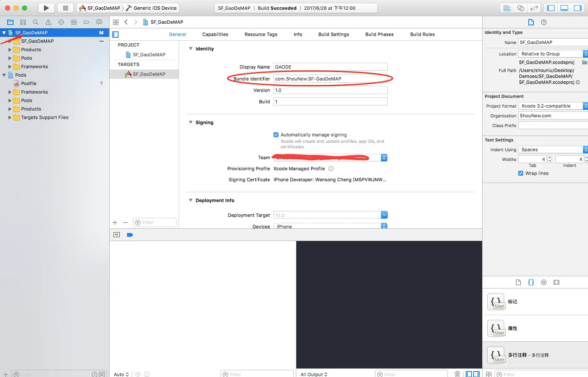
Task: Go forward in editor history
Action: coord(135,22)
